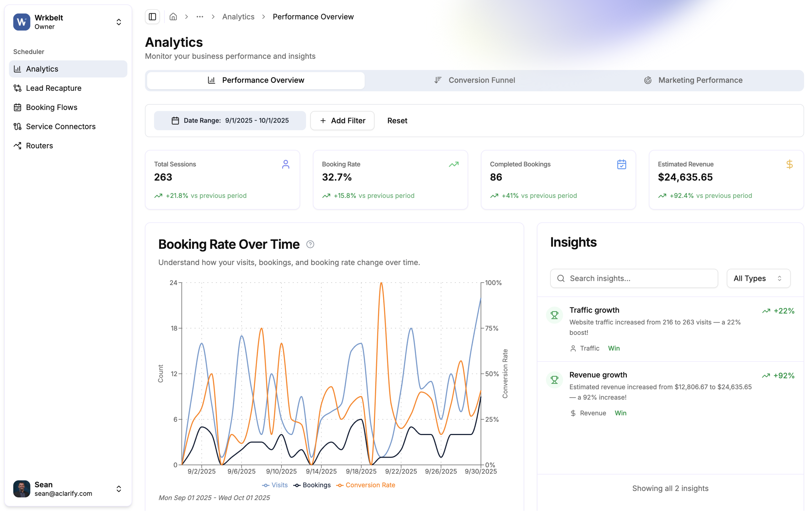Open the All Types filter dropdown
This screenshot has width=812, height=511.
click(x=758, y=278)
